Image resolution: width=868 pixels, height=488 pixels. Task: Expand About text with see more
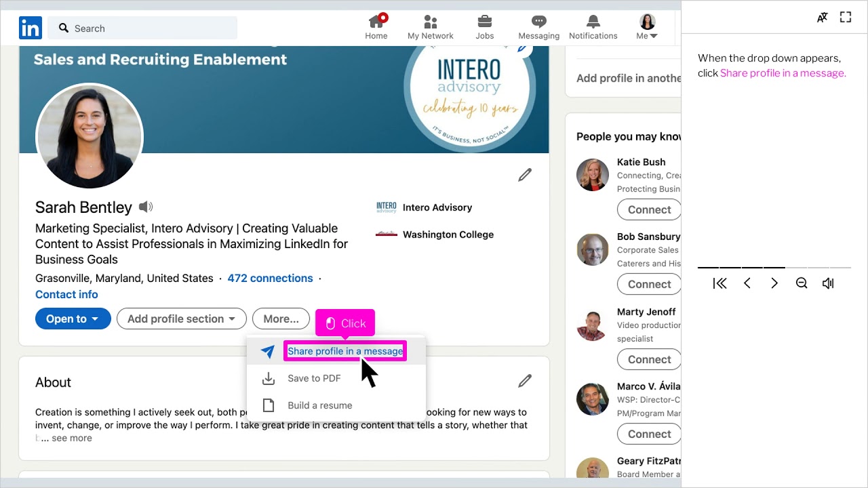72,438
